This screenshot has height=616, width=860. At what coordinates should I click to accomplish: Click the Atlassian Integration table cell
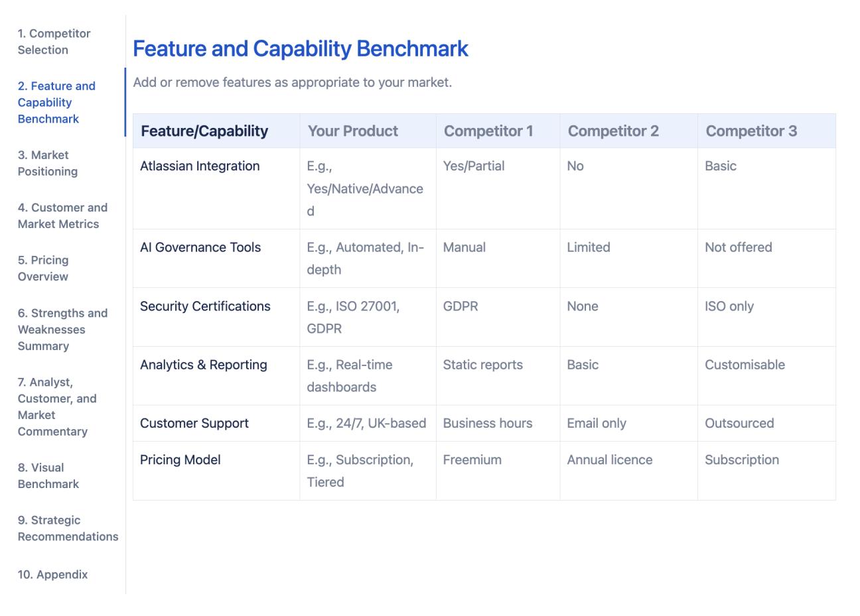pos(199,166)
